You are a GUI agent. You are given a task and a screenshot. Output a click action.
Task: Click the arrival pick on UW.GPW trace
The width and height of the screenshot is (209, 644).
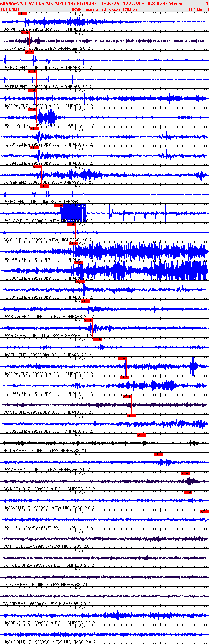122,358
